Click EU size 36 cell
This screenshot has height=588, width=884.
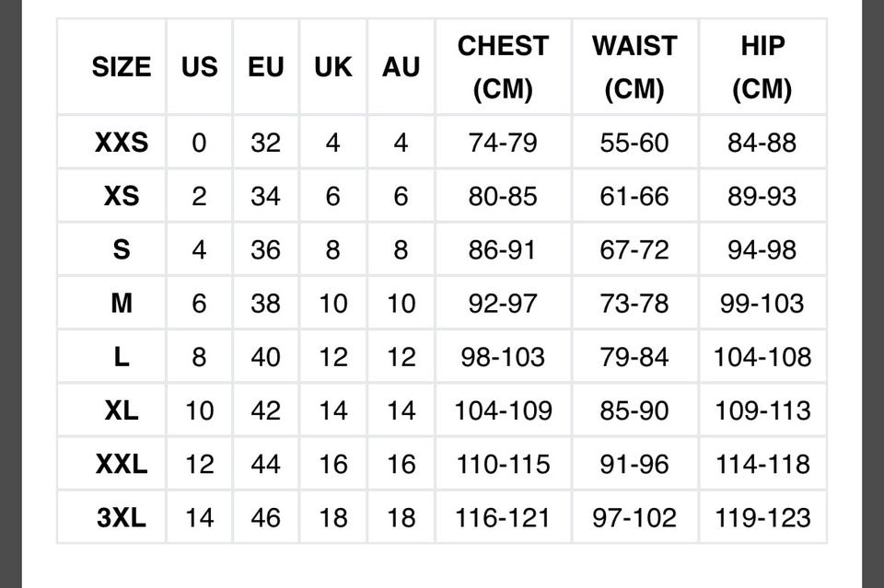coord(265,249)
